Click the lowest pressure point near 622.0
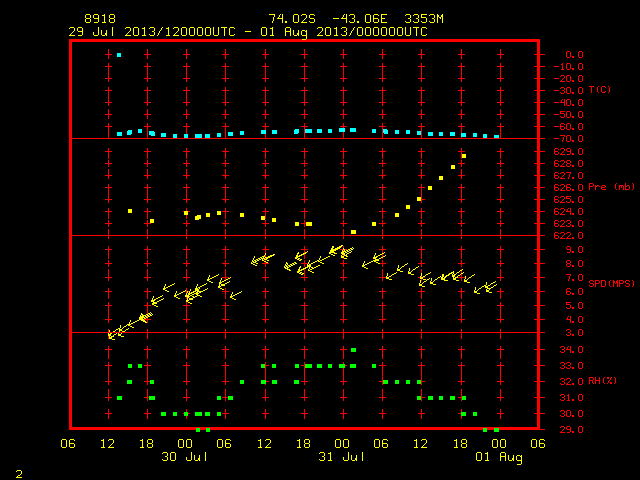640x480 pixels. (x=353, y=232)
